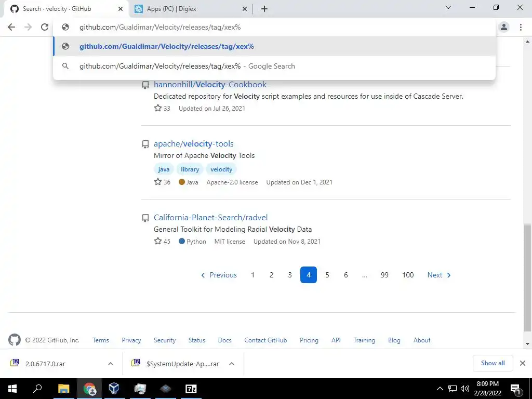Go to results page 3

pos(290,275)
